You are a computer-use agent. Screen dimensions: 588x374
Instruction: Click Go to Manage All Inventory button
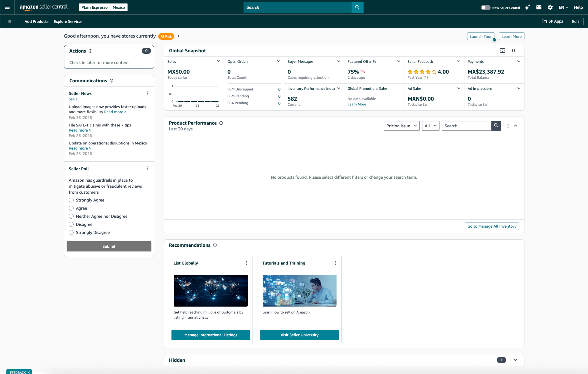pos(492,226)
